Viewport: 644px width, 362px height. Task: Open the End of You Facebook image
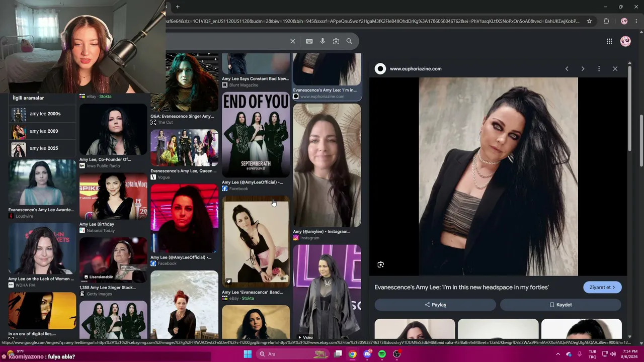coord(256,135)
